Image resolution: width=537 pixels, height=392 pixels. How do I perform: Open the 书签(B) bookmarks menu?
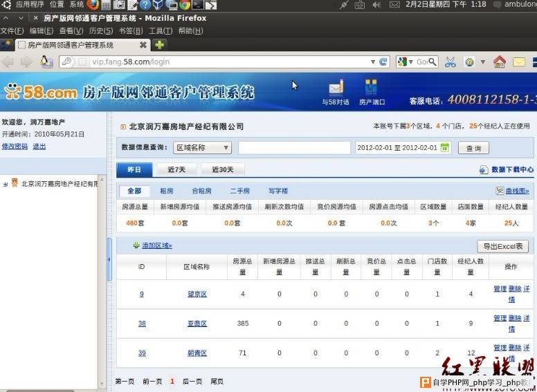point(131,31)
